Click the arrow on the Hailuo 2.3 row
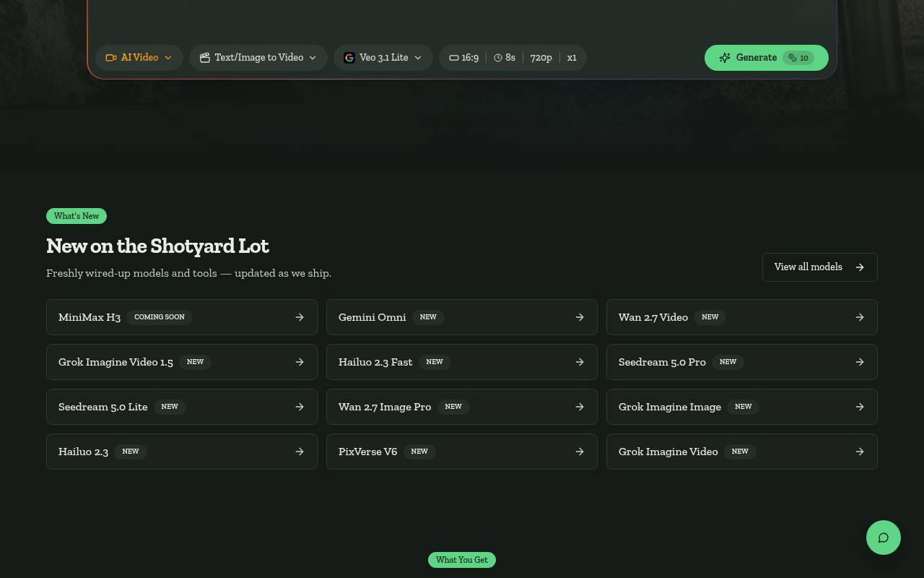This screenshot has width=924, height=578. [x=300, y=452]
